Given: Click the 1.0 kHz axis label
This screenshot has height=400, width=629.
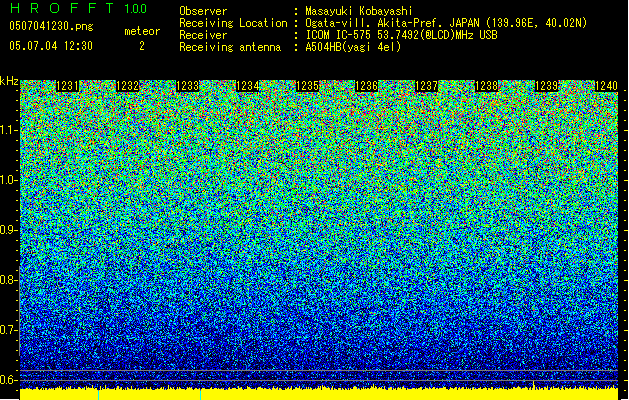Looking at the screenshot, I should [9, 180].
